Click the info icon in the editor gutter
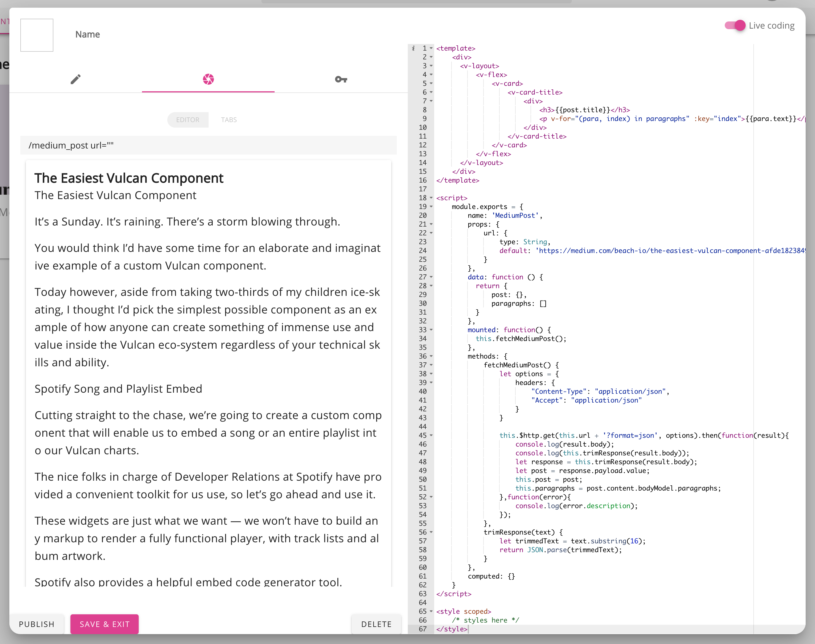Image resolution: width=815 pixels, height=644 pixels. point(413,48)
